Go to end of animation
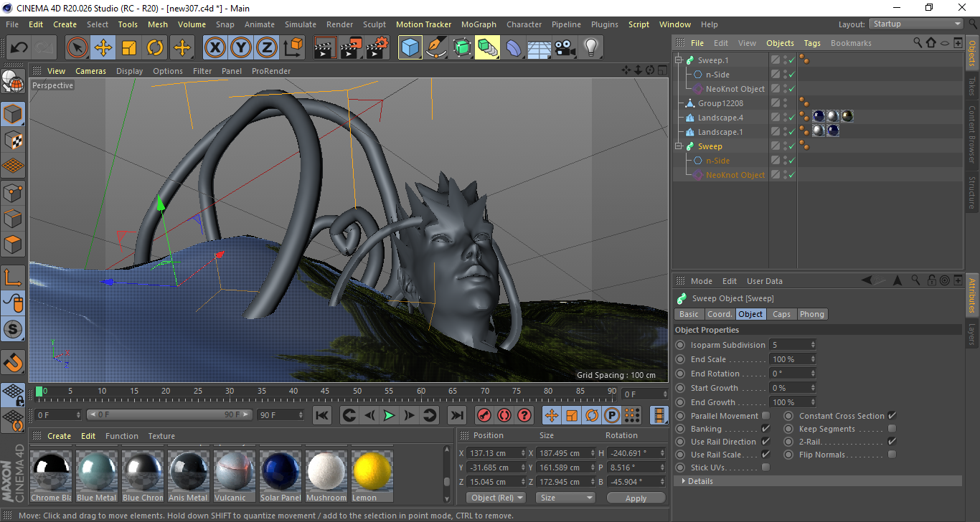This screenshot has width=980, height=522. [456, 415]
